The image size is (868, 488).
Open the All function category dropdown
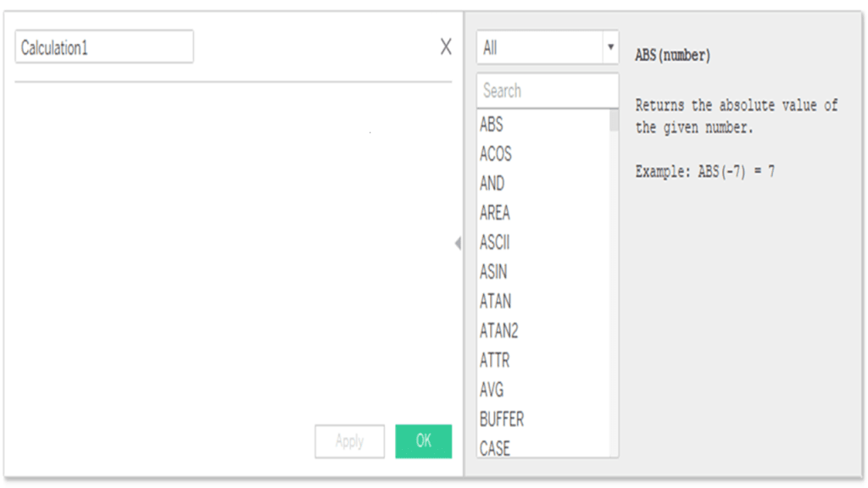548,48
